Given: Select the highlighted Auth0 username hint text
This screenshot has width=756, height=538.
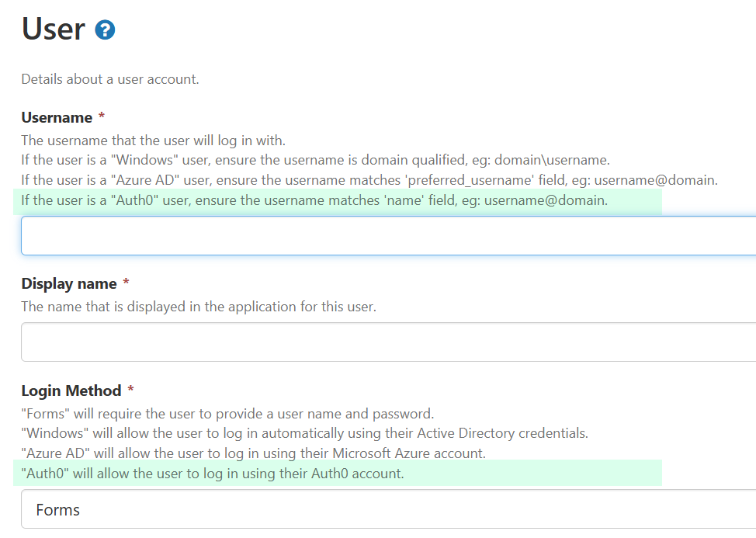Looking at the screenshot, I should (310, 200).
